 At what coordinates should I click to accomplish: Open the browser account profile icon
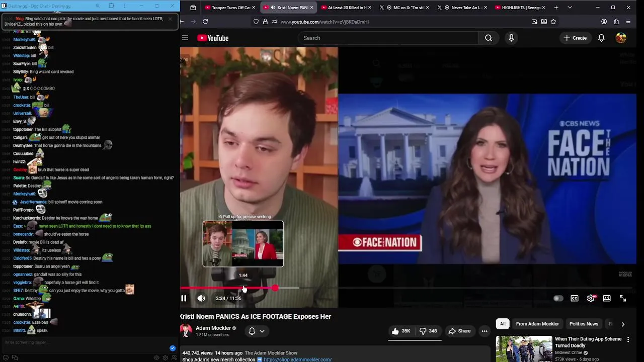(604, 22)
